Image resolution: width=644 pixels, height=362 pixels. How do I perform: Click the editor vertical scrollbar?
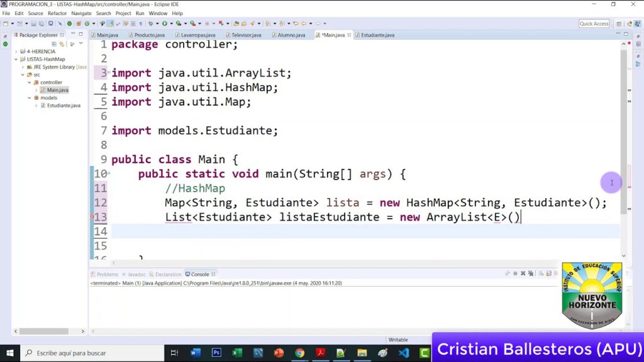pyautogui.click(x=623, y=126)
